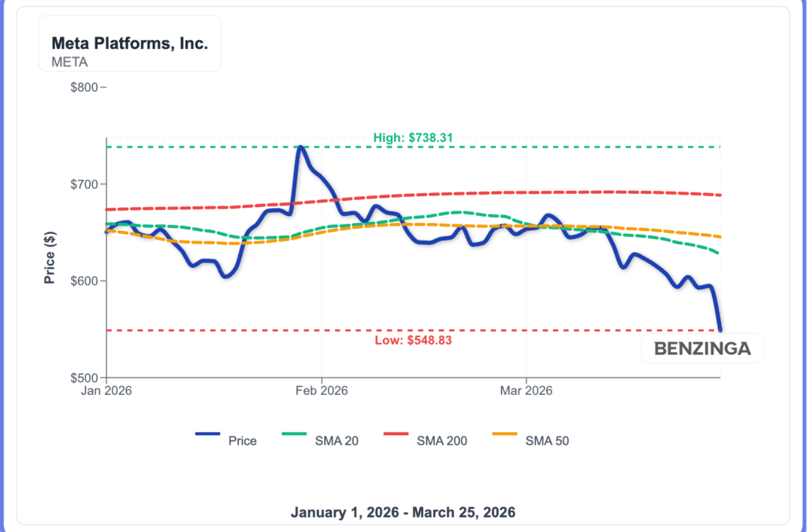
Task: Click the Price ($) vertical axis title
Action: pyautogui.click(x=50, y=258)
